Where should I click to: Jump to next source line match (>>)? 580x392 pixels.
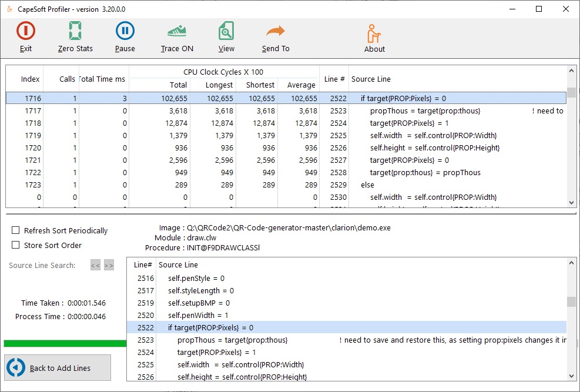coord(109,266)
